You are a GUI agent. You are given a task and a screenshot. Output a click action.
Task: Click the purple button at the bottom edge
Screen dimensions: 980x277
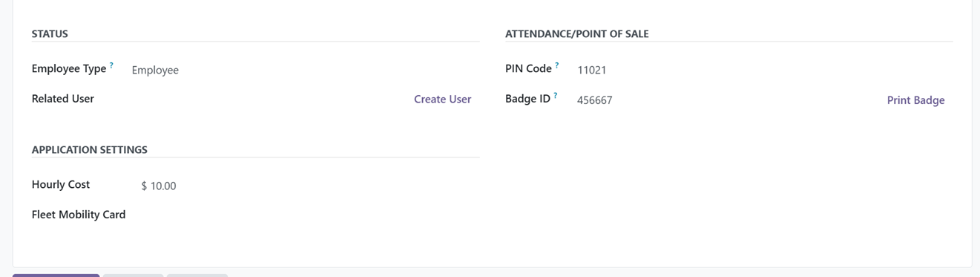coord(56,275)
